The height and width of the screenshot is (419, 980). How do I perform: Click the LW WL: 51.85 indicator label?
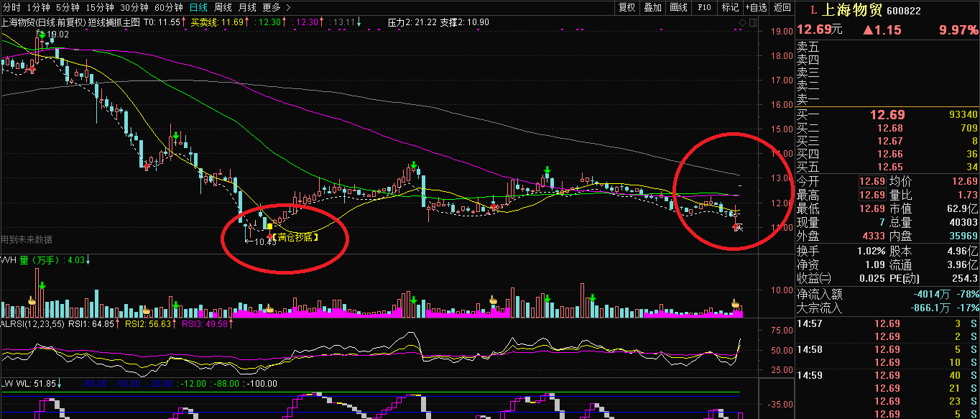point(28,384)
